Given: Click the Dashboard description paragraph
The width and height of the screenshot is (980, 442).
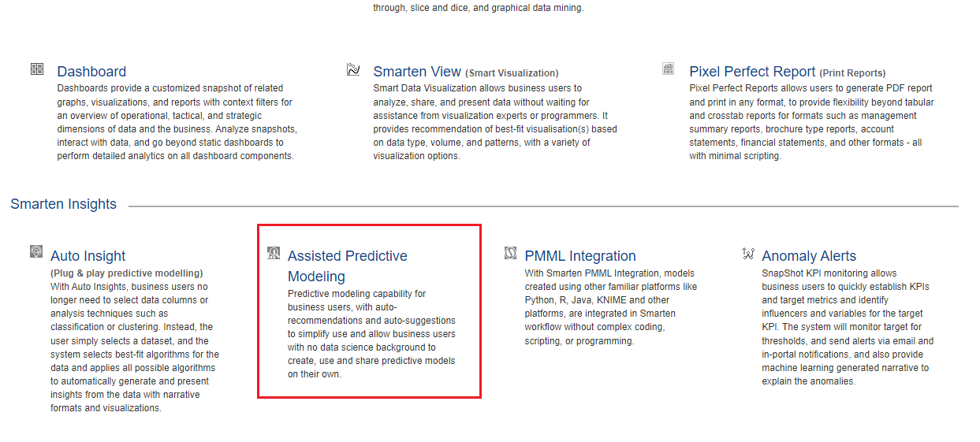Looking at the screenshot, I should coord(177,122).
